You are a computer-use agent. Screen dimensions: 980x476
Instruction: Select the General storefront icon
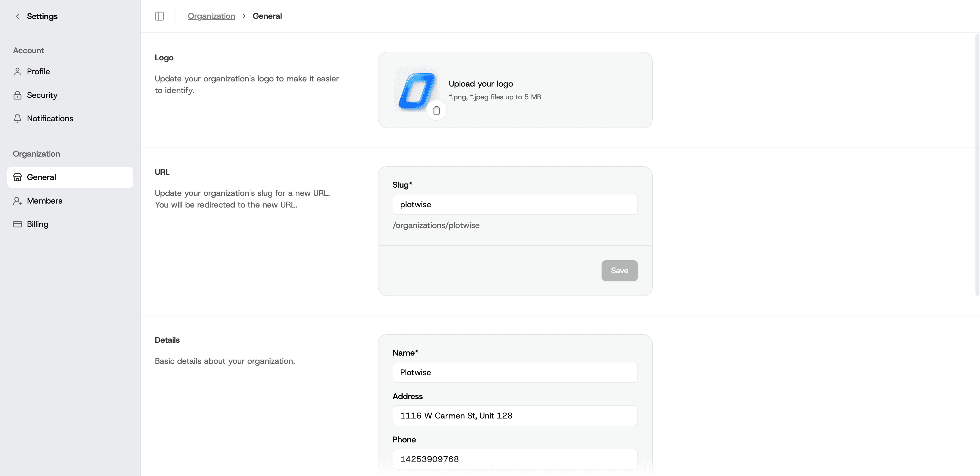click(18, 177)
